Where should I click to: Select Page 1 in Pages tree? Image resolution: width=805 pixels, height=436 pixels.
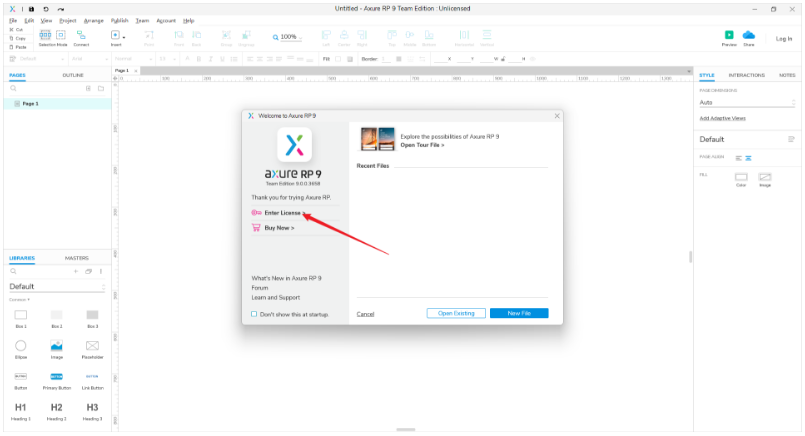(57, 104)
